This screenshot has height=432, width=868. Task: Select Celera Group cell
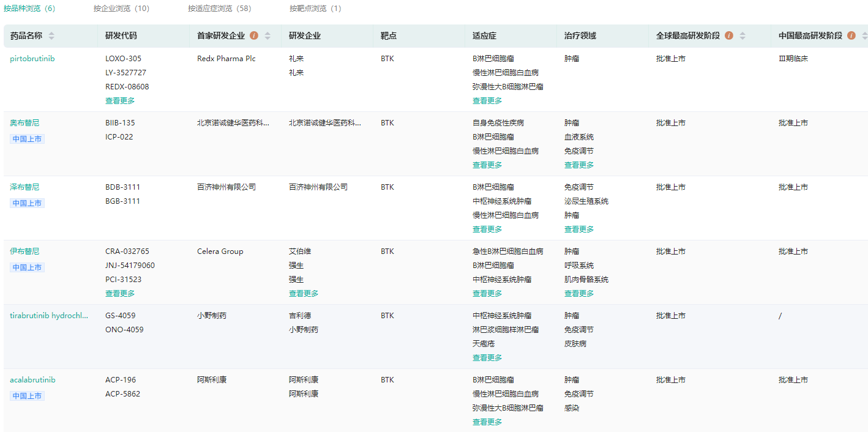(x=220, y=251)
